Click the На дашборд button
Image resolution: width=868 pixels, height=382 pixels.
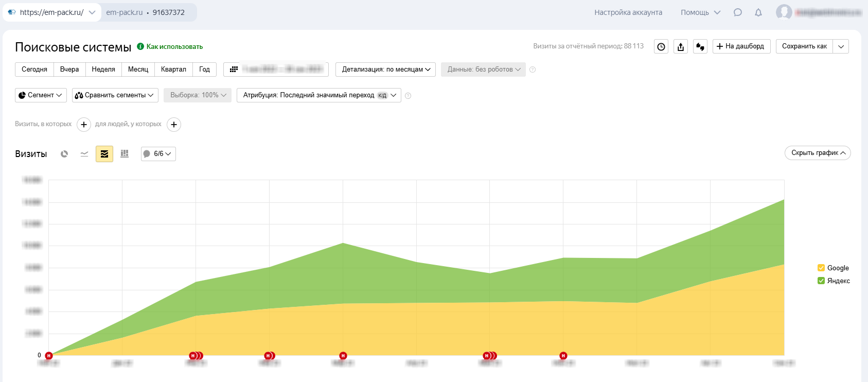click(x=741, y=46)
